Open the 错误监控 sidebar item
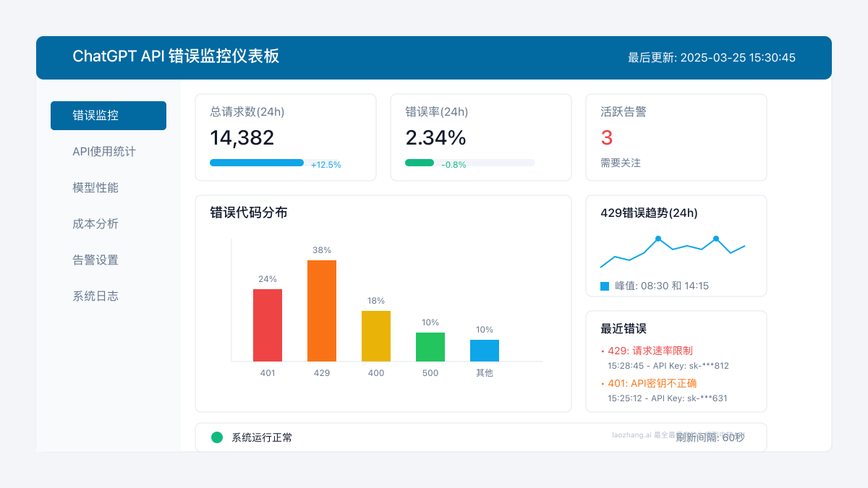Screen dimensions: 868x488 point(109,116)
